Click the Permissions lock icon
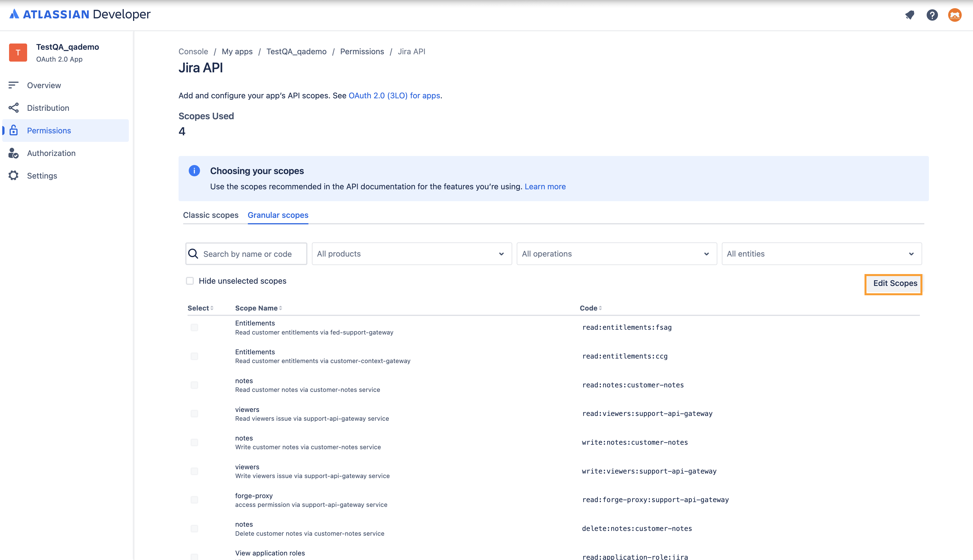The image size is (973, 560). click(x=14, y=130)
